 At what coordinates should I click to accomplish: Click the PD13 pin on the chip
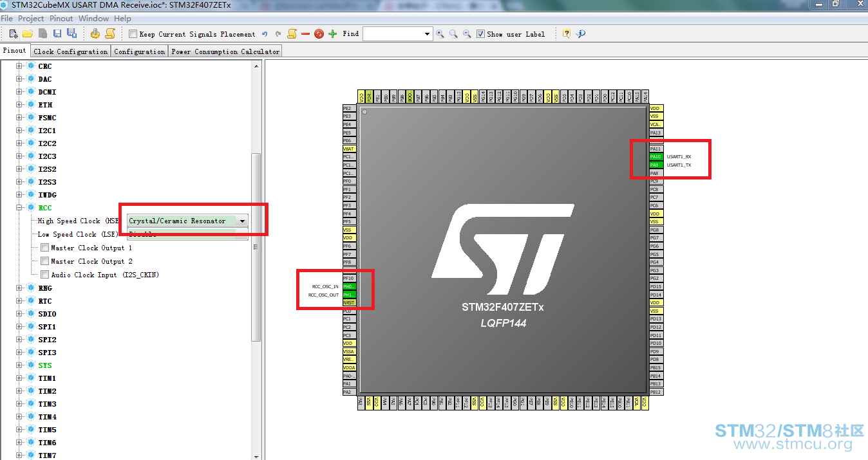coord(656,319)
